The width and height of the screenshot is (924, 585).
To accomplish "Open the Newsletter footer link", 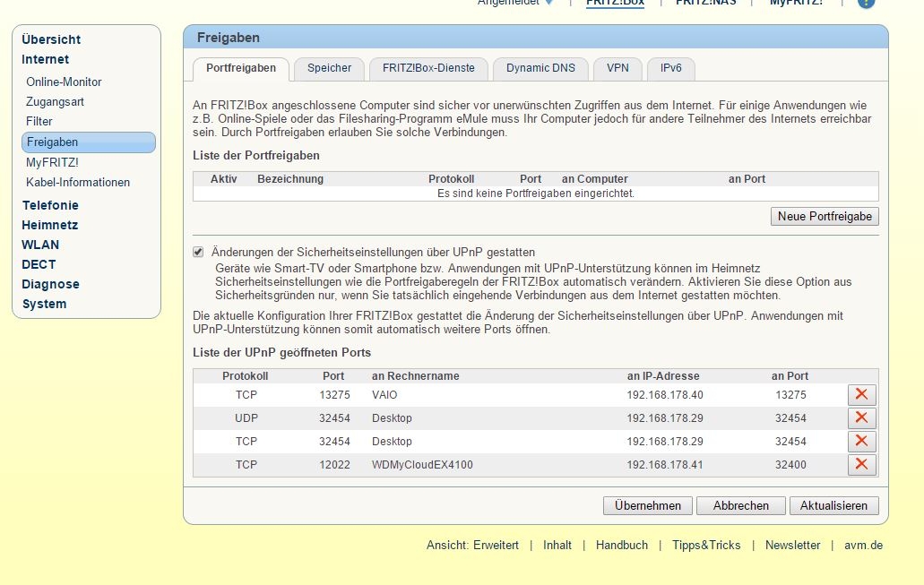I will [792, 546].
